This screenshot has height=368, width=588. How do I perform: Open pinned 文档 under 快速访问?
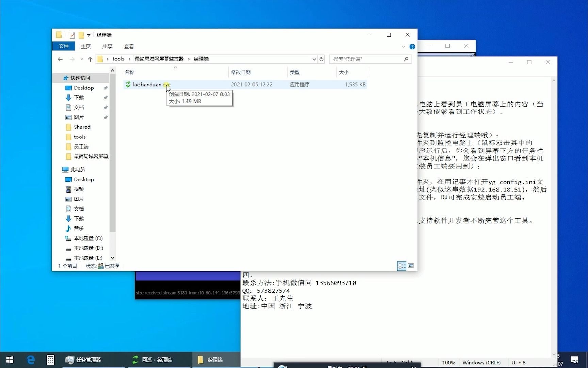[79, 107]
